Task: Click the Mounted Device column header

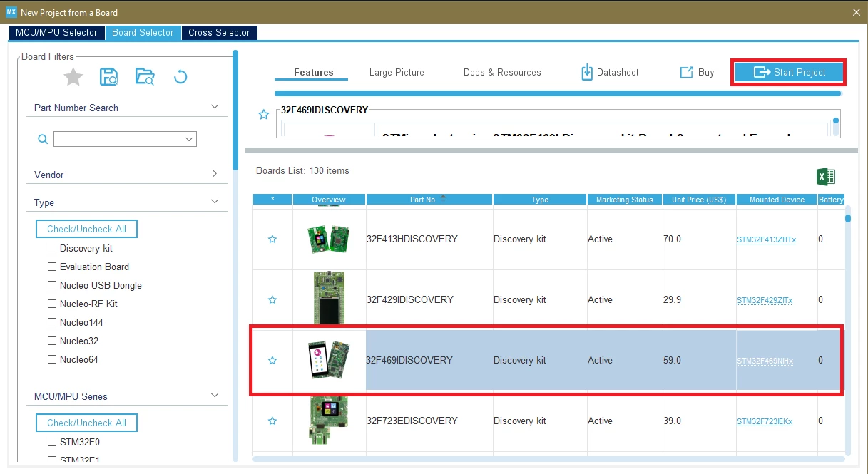Action: (777, 200)
